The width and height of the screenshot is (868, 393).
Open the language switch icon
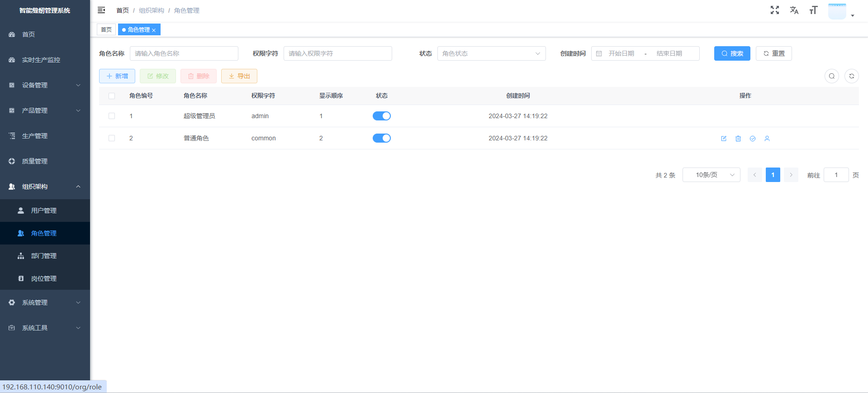coord(794,10)
